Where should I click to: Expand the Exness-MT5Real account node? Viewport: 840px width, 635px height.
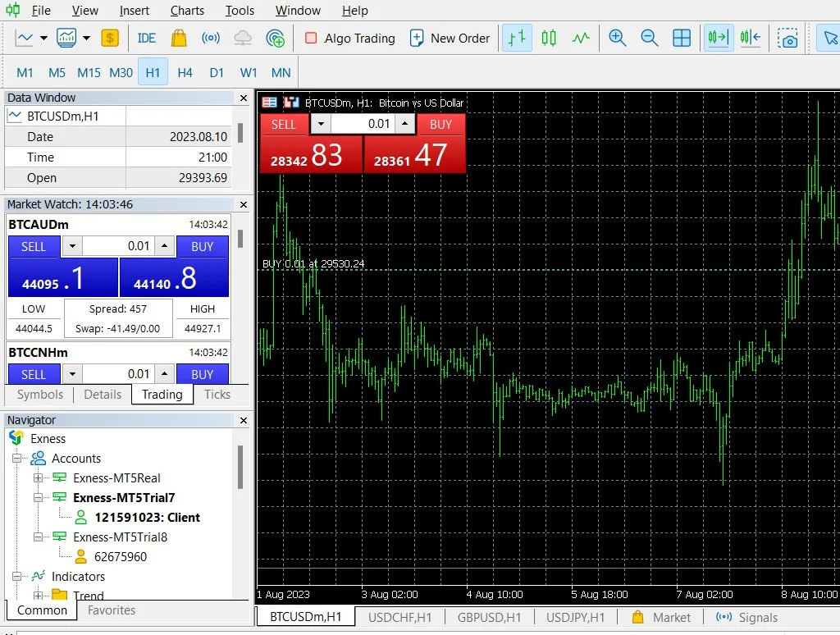click(x=38, y=478)
